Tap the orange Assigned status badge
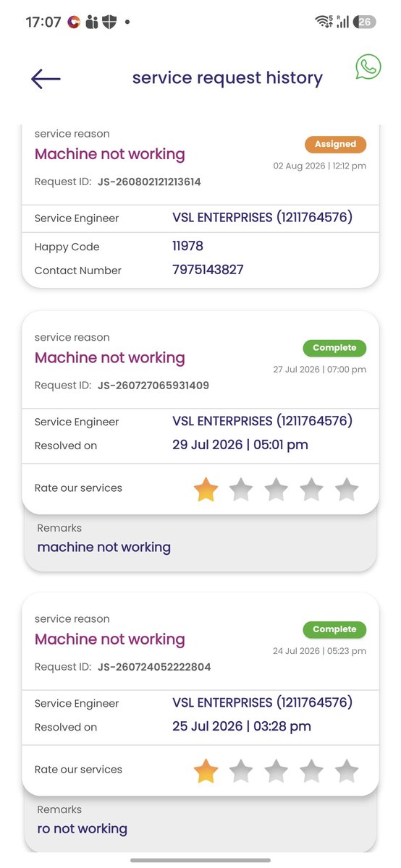The image size is (401, 868). coord(335,144)
